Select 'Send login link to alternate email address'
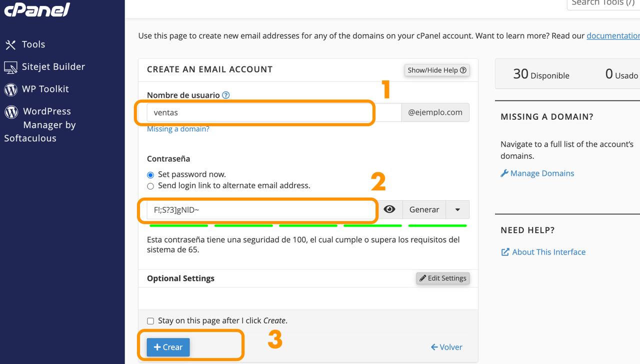This screenshot has height=364, width=640. (x=150, y=186)
